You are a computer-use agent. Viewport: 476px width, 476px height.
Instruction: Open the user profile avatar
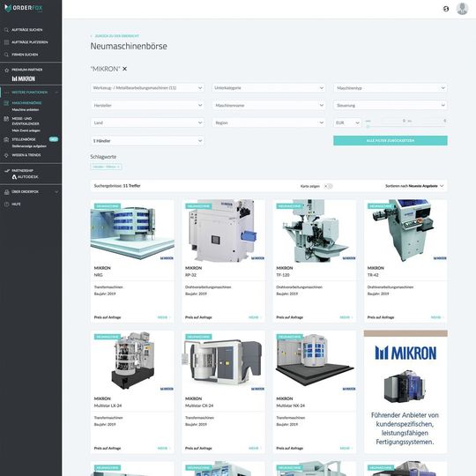pos(462,9)
